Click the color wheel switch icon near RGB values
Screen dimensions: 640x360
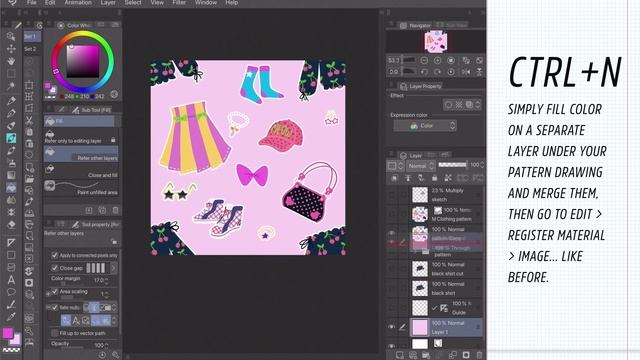[114, 94]
